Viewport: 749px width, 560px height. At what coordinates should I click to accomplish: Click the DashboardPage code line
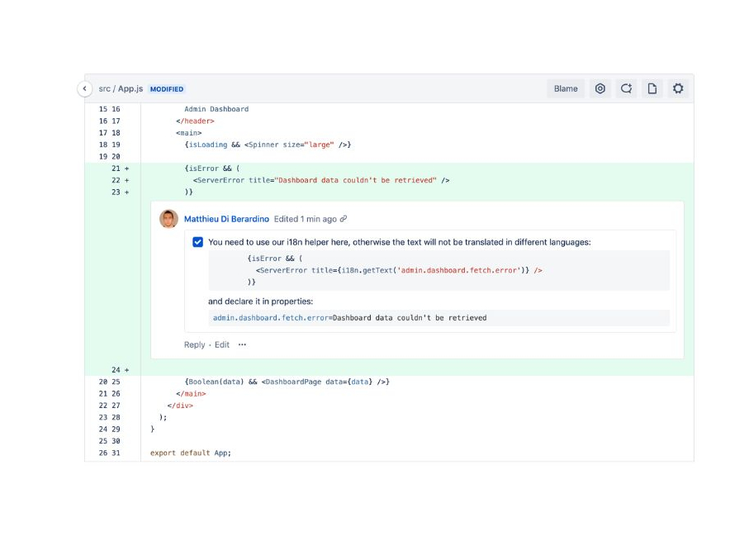point(287,382)
